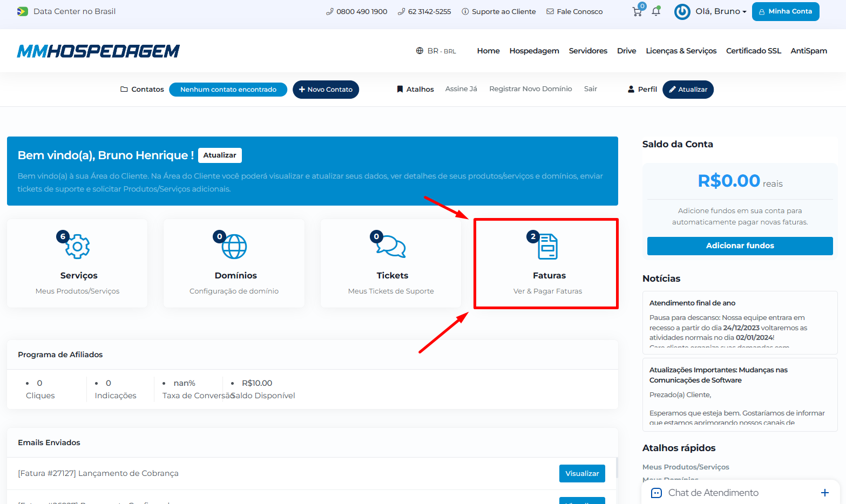Click R$10.00 Saldo Disponível value

click(x=257, y=383)
